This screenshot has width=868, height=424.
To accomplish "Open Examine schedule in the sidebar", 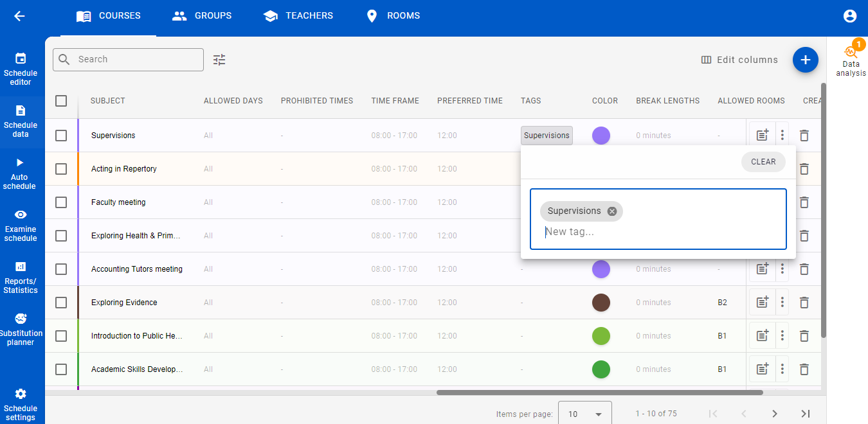I will [x=21, y=225].
